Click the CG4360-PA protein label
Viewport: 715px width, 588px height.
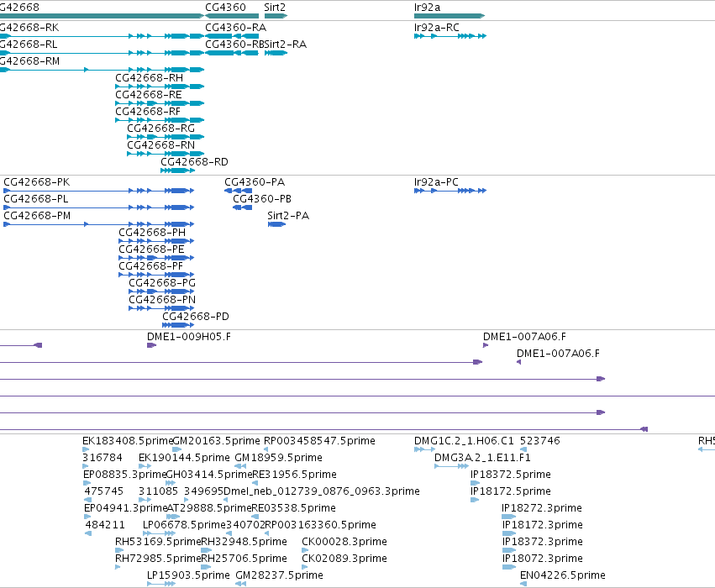pos(255,182)
